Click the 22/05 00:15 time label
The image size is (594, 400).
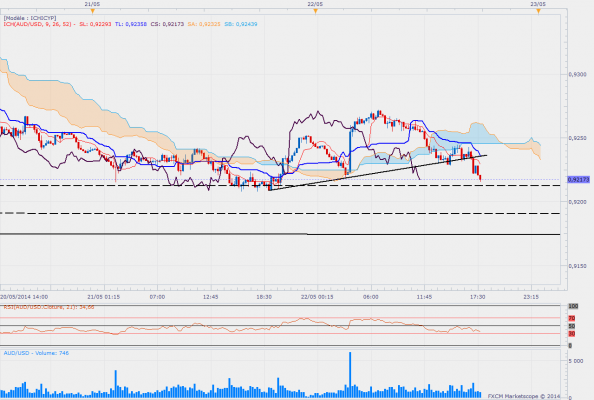pyautogui.click(x=317, y=297)
